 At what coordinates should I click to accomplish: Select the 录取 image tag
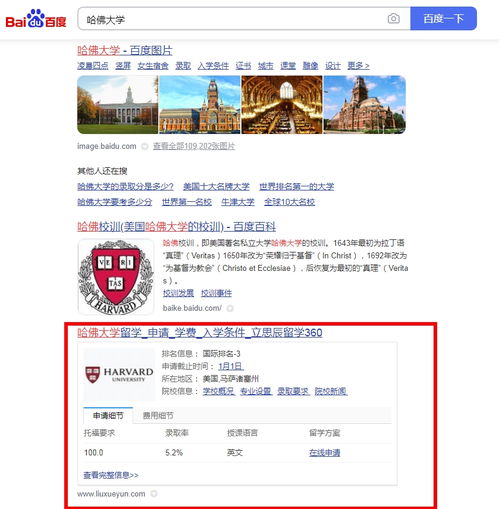(183, 66)
